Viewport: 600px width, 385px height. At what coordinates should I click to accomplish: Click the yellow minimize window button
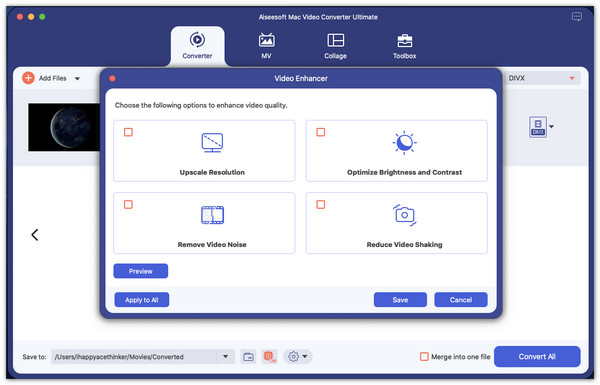[31, 16]
